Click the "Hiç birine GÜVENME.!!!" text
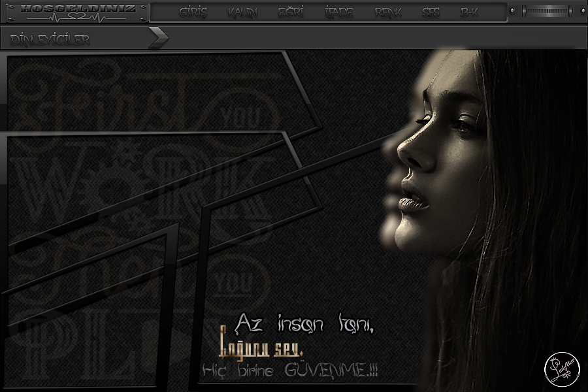This screenshot has height=392, width=588. pos(291,370)
